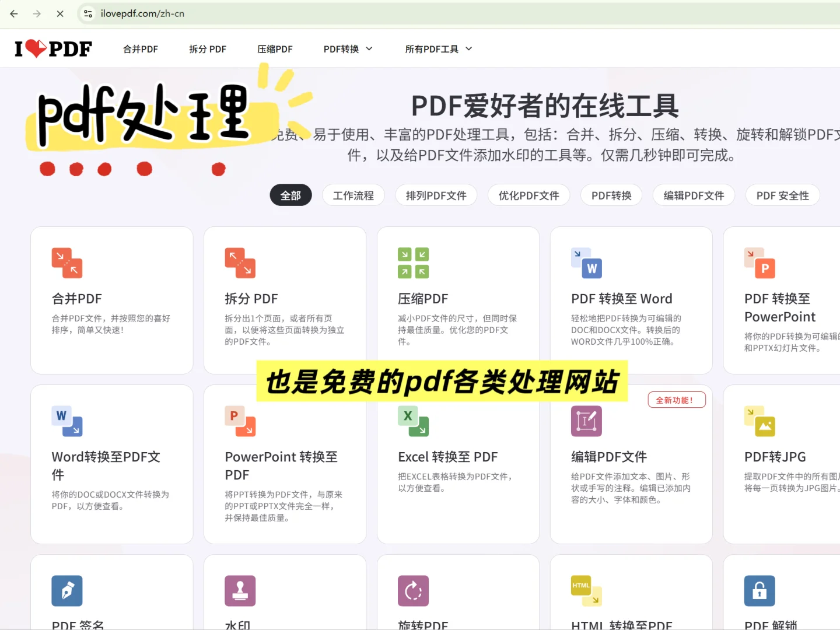The width and height of the screenshot is (840, 630).
Task: Click the Word转换至PDF icon
Action: 67,421
